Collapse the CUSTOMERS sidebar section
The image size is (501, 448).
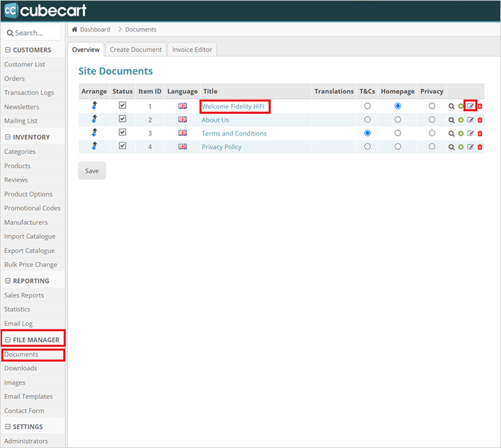pos(8,50)
